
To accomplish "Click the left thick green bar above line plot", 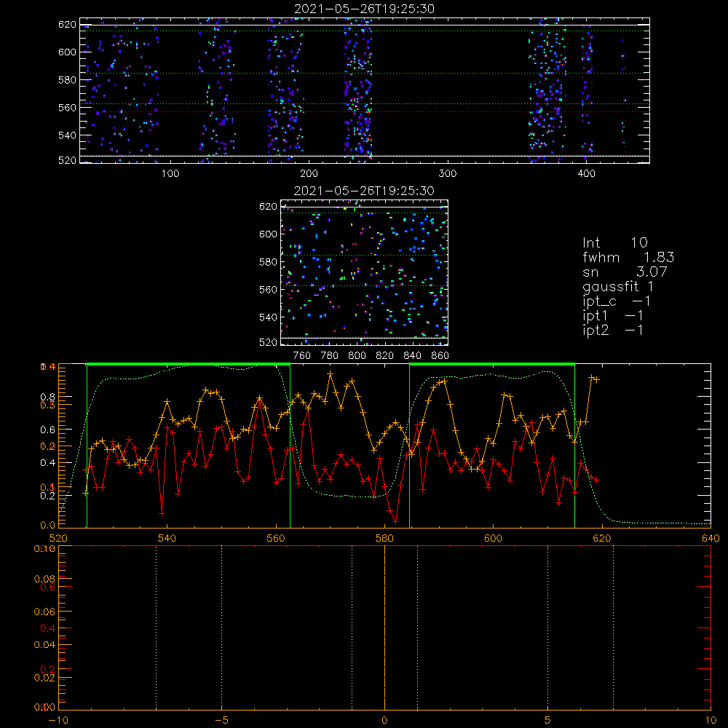I will pos(189,364).
